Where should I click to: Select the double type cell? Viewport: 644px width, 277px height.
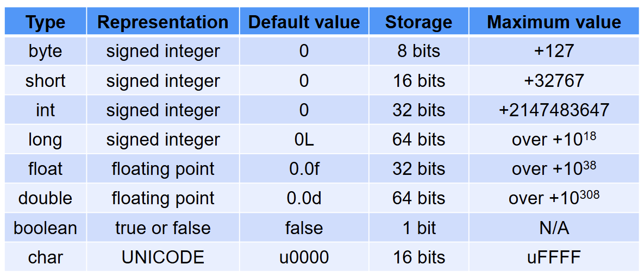(x=45, y=198)
